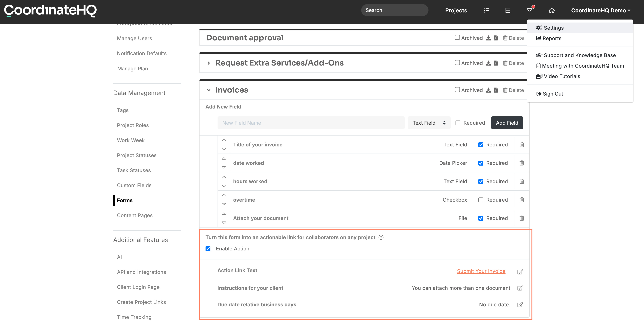Click the CoordinateHQ logo
The width and height of the screenshot is (644, 321).
pyautogui.click(x=50, y=11)
